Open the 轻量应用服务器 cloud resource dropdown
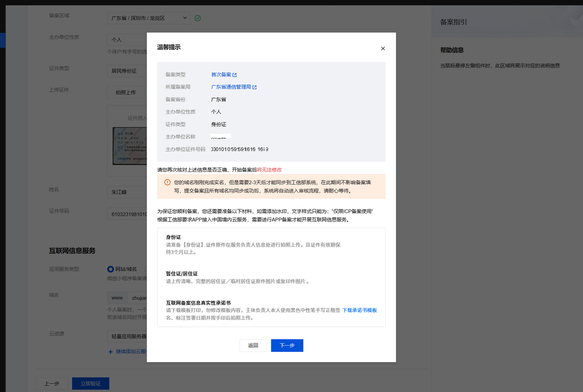Image resolution: width=583 pixels, height=392 pixels. [128, 336]
